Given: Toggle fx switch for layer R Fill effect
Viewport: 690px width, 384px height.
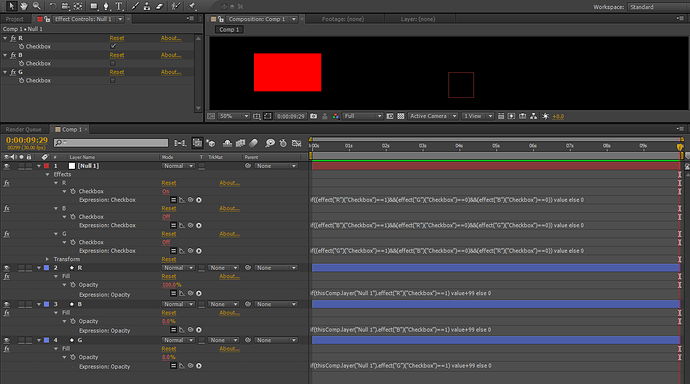Looking at the screenshot, I should click(7, 277).
